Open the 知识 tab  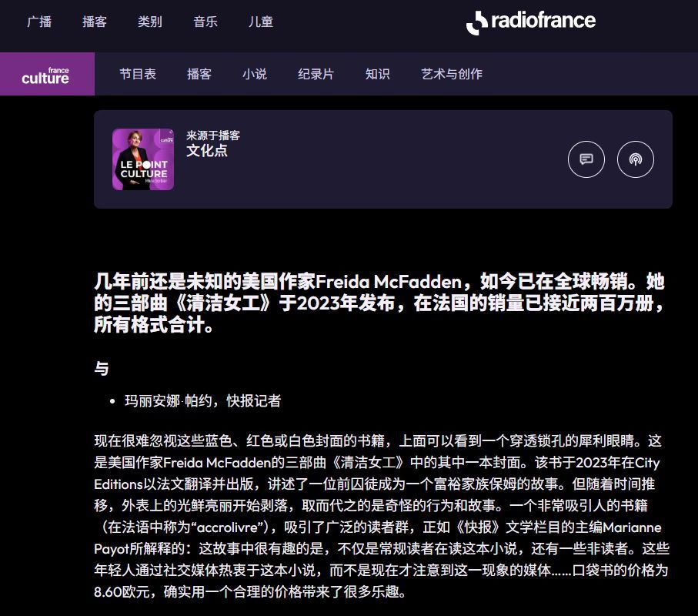pos(378,74)
